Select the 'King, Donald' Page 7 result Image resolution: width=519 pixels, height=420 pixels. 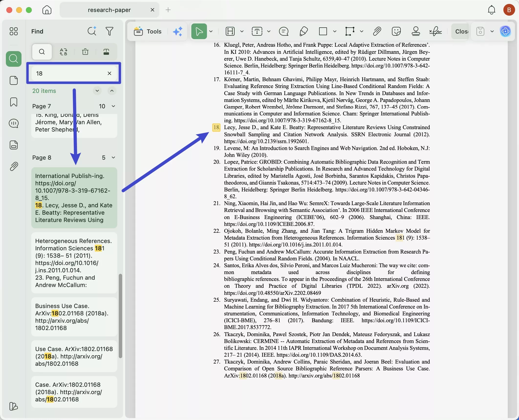click(74, 126)
